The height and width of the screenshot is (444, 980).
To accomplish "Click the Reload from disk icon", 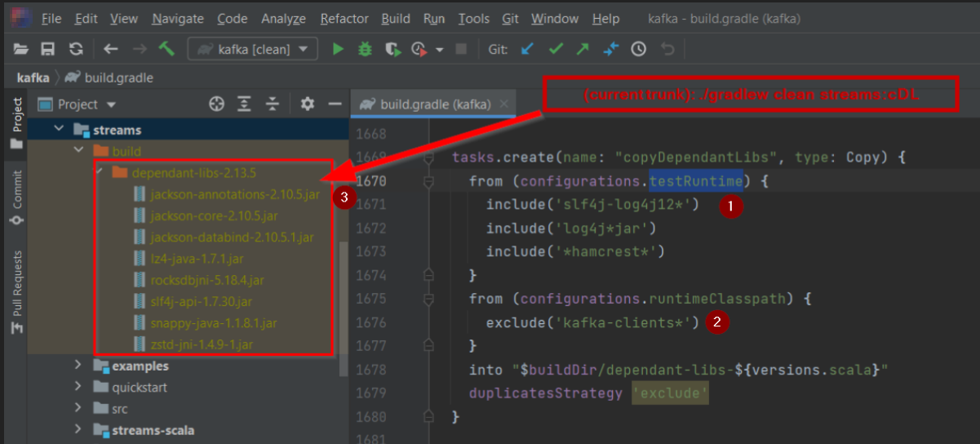I will (75, 49).
